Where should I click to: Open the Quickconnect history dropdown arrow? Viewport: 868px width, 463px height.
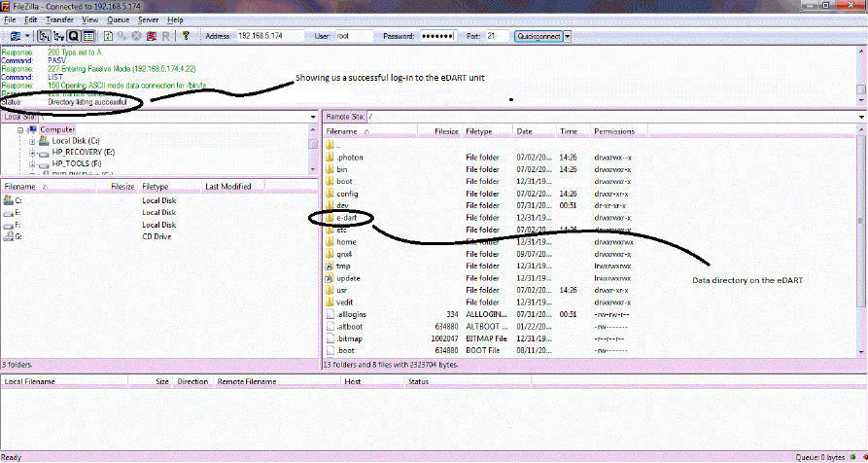pos(568,36)
